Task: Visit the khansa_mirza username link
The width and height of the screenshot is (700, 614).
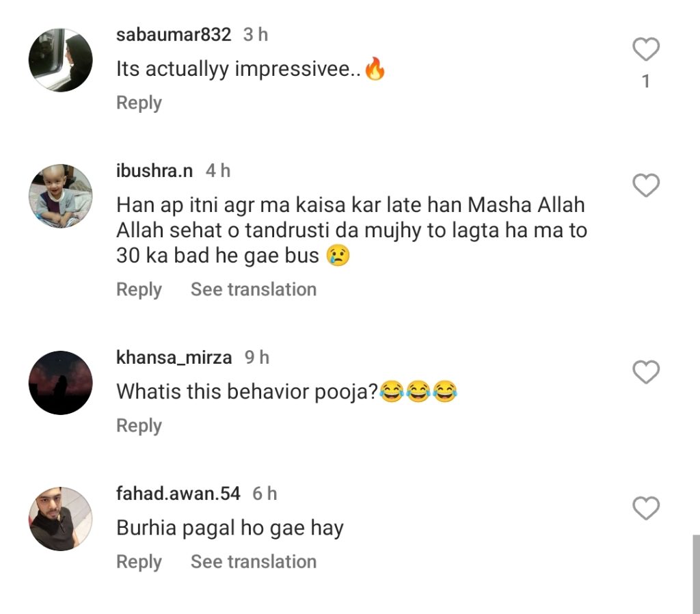Action: point(174,357)
